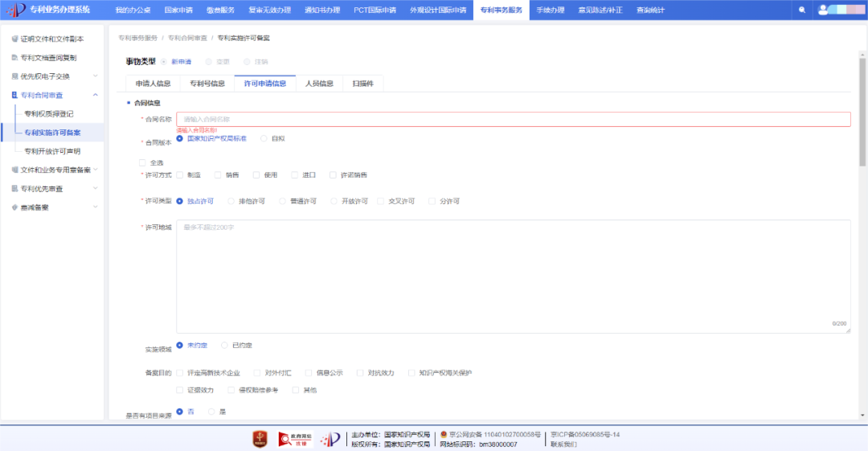Open the user avatar icon in header
868x451 pixels.
point(823,10)
